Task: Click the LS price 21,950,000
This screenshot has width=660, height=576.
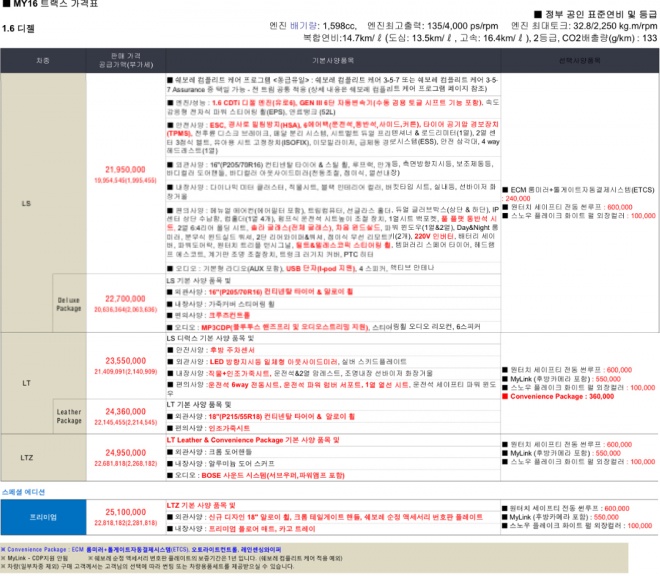Action: click(125, 170)
